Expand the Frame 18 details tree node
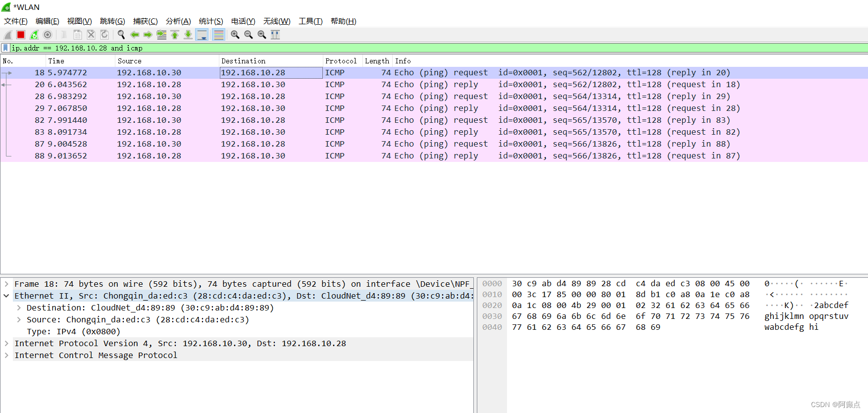The width and height of the screenshot is (868, 413). tap(6, 284)
